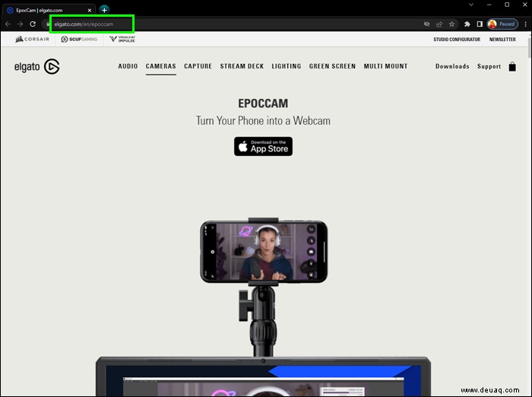Open the Capture menu
The height and width of the screenshot is (397, 532).
tap(198, 66)
